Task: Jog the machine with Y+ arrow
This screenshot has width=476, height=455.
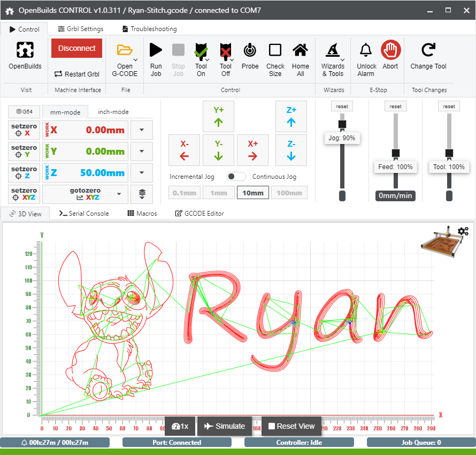Action: [219, 116]
